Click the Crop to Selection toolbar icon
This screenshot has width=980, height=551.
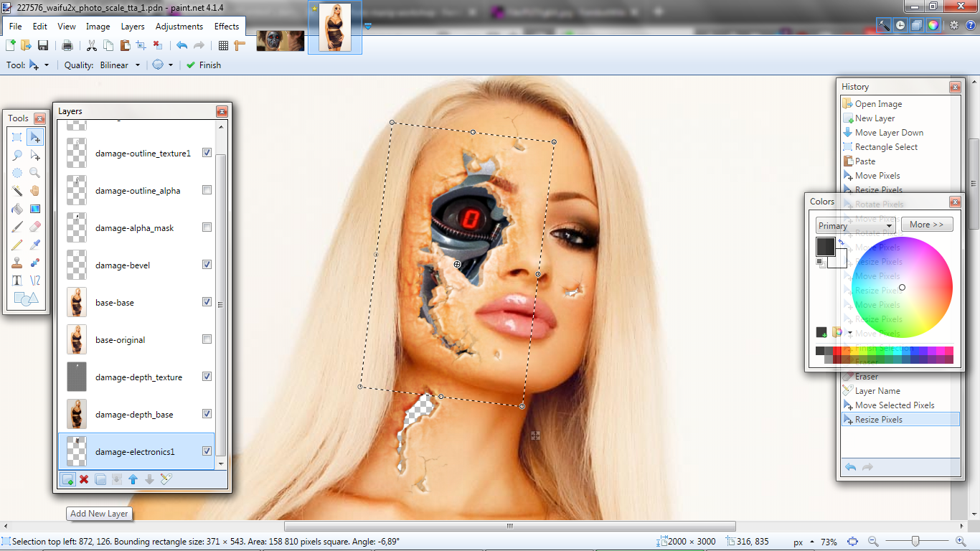point(141,45)
